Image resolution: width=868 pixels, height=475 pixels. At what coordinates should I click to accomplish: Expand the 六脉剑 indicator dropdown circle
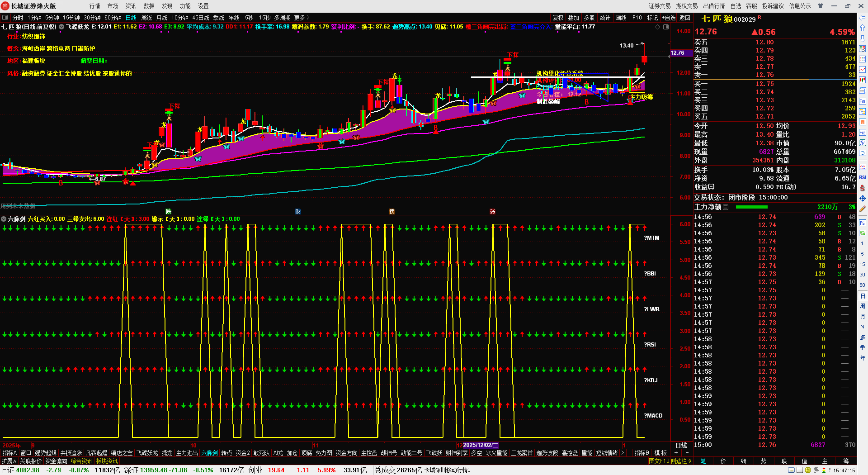click(x=4, y=219)
